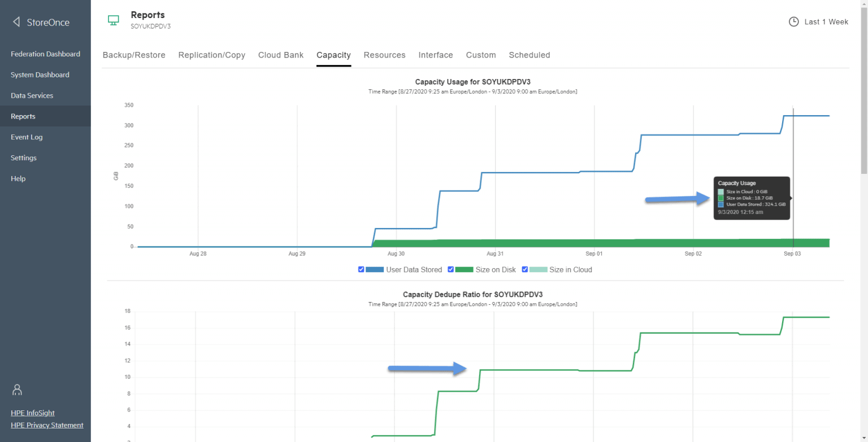
Task: Disable the Size on Disk series
Action: point(451,269)
